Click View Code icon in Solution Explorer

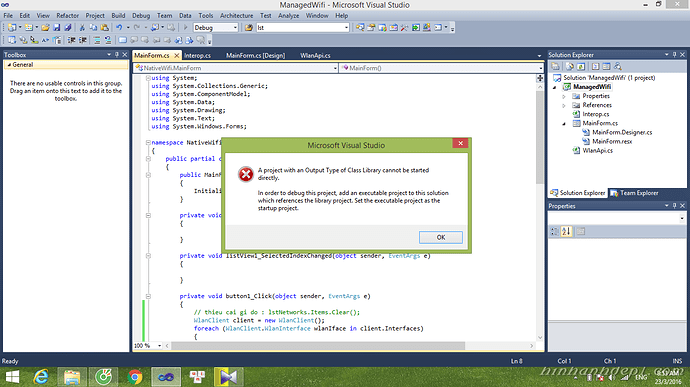pyautogui.click(x=595, y=66)
